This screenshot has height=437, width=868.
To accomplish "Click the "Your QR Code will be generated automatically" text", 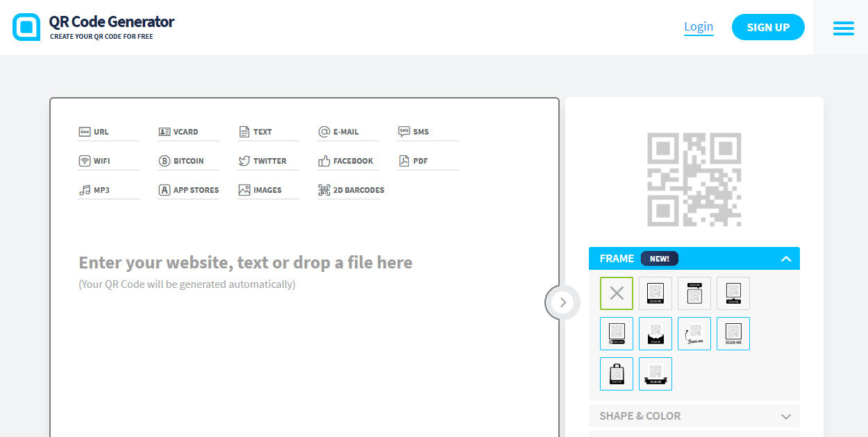I will [x=187, y=284].
